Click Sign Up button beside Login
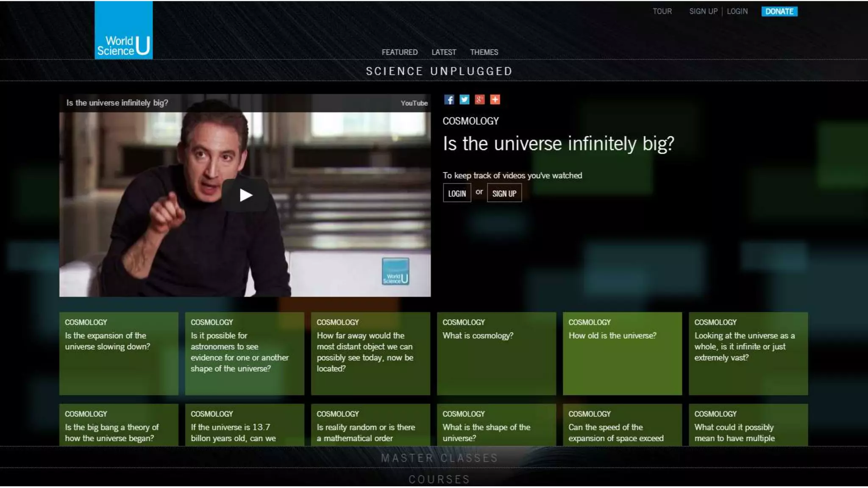The width and height of the screenshot is (868, 488). [504, 193]
